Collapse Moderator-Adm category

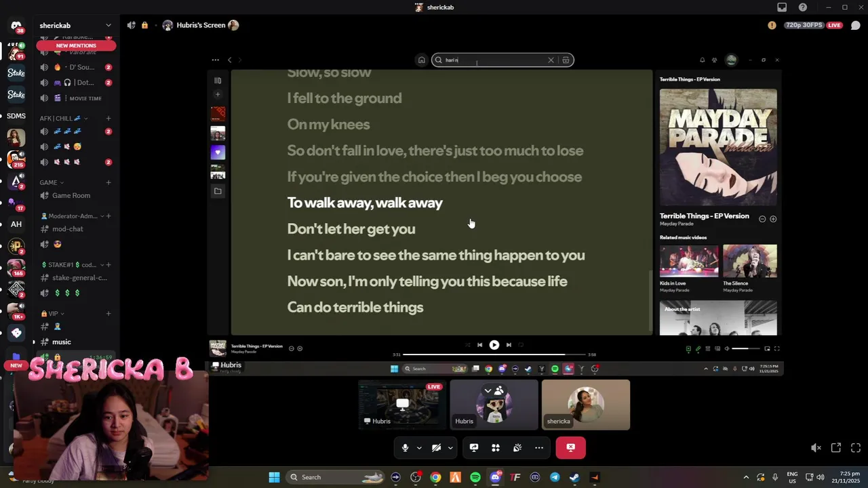click(72, 216)
